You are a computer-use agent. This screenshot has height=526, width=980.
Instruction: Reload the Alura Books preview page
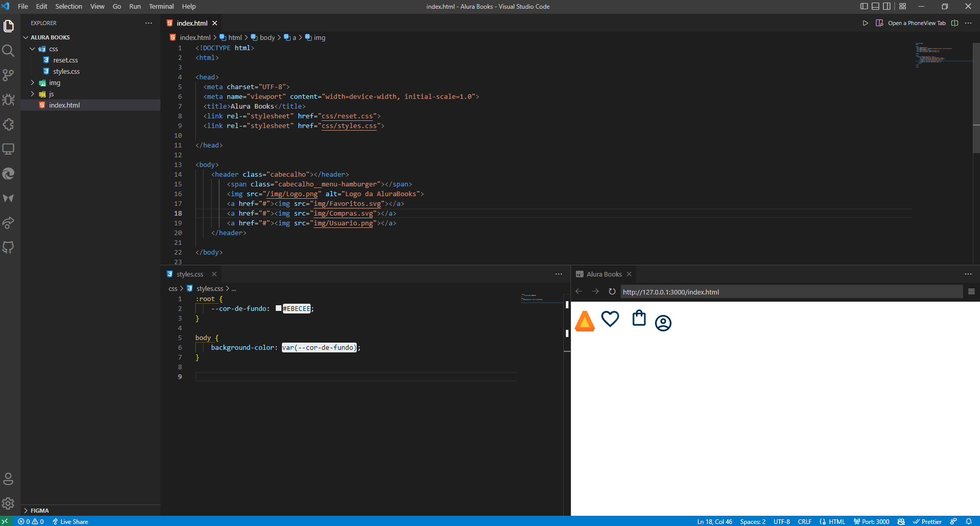point(612,291)
